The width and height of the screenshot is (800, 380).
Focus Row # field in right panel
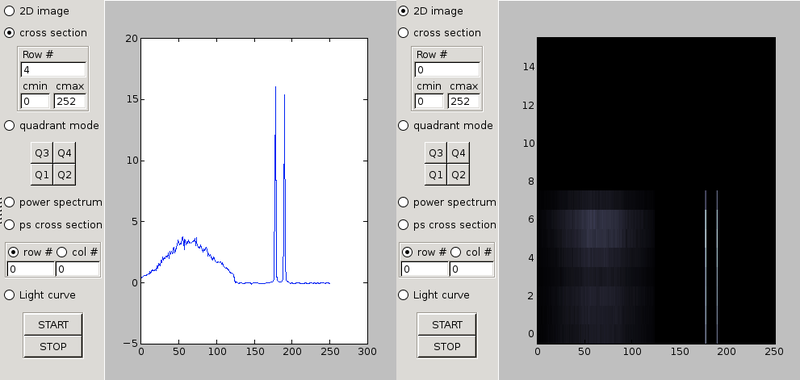[x=447, y=70]
